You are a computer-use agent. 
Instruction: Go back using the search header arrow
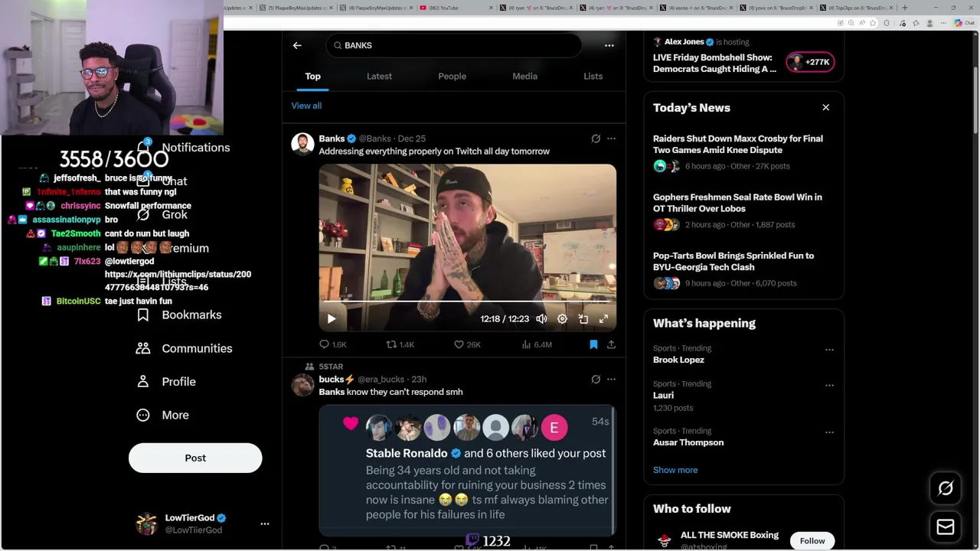[297, 45]
